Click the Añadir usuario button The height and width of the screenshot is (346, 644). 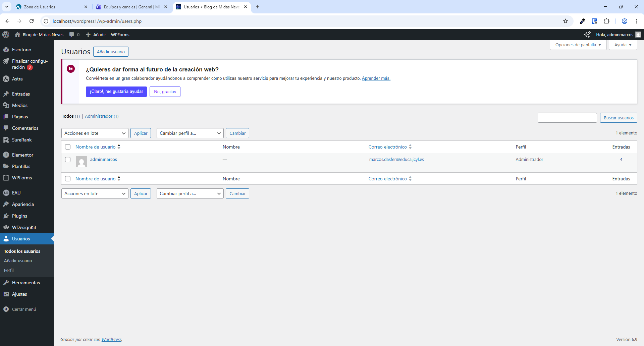pyautogui.click(x=111, y=52)
